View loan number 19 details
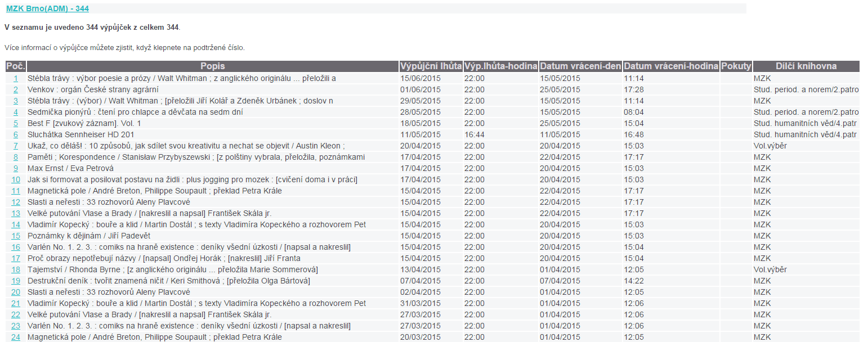Screen dimensions: 868x342 point(16,281)
